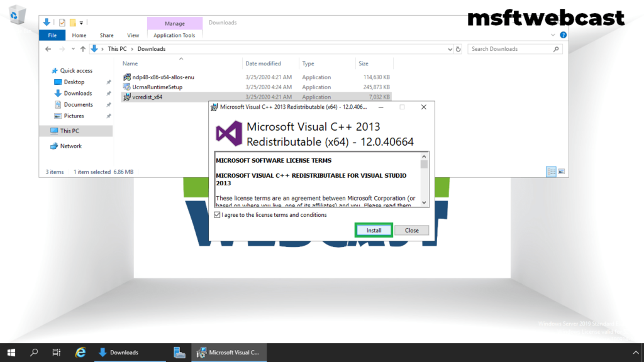
Task: Expand the address bar history dropdown
Action: pyautogui.click(x=450, y=49)
